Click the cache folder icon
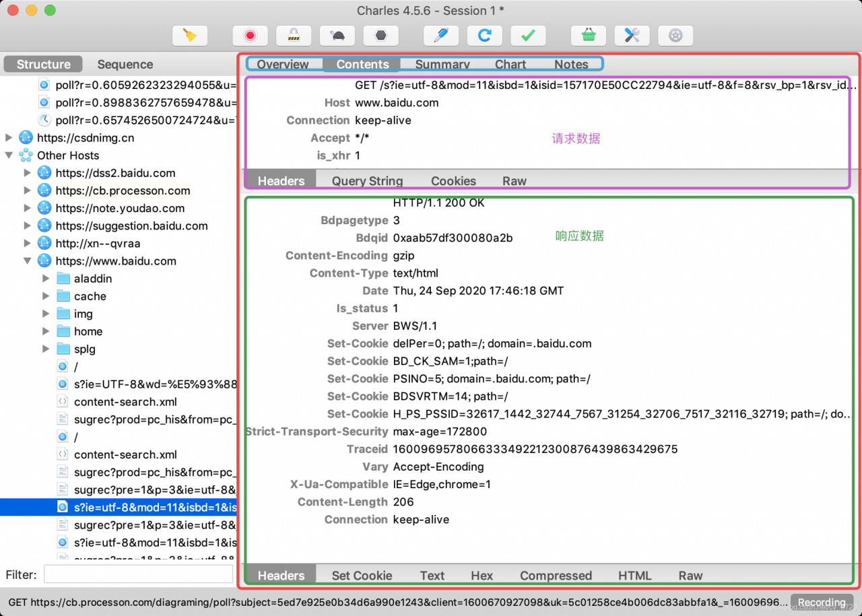This screenshot has height=616, width=862. click(63, 296)
